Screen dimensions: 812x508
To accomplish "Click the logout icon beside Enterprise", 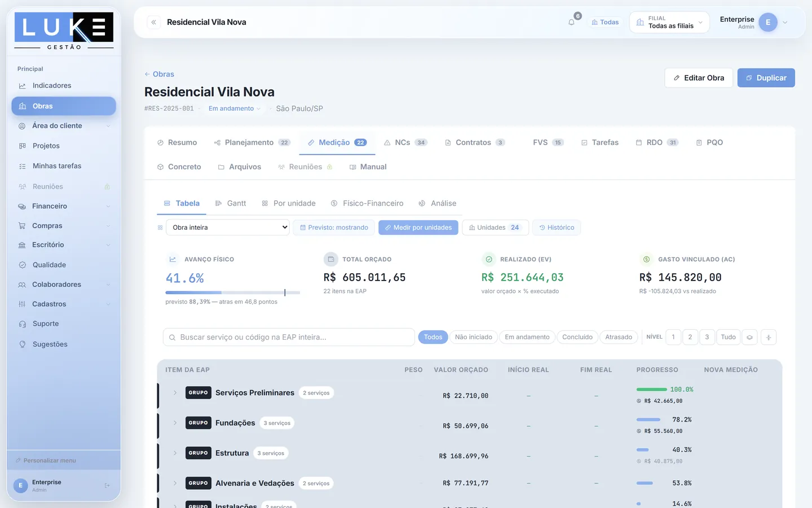I will tap(107, 485).
